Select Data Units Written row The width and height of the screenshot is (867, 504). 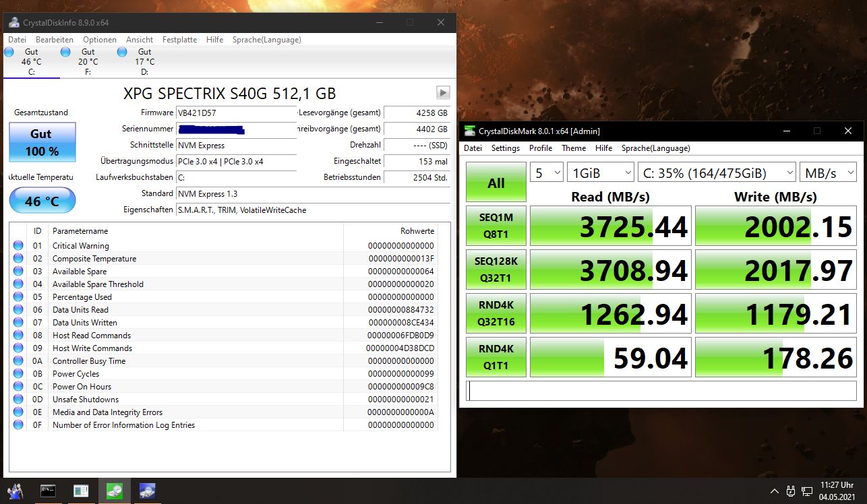[x=224, y=323]
